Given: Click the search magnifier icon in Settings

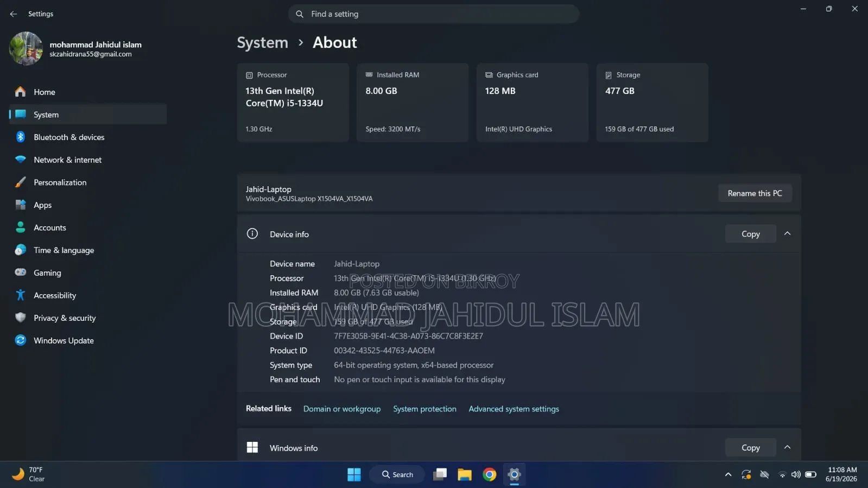Looking at the screenshot, I should (300, 14).
